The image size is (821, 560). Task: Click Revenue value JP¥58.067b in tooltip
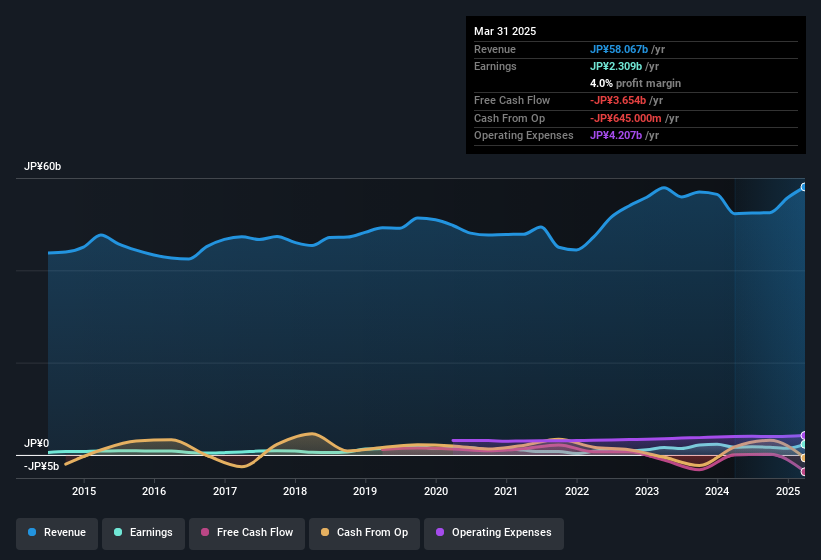pos(619,49)
